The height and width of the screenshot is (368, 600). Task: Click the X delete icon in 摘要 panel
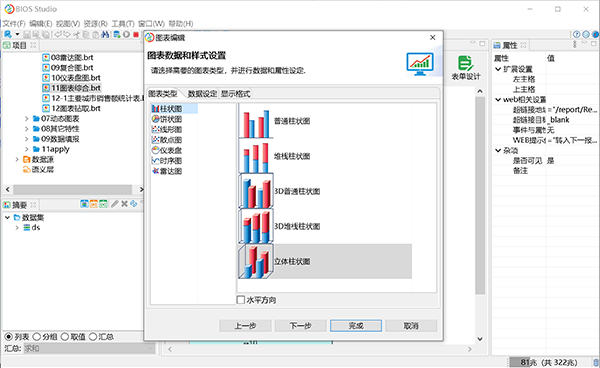(124, 204)
